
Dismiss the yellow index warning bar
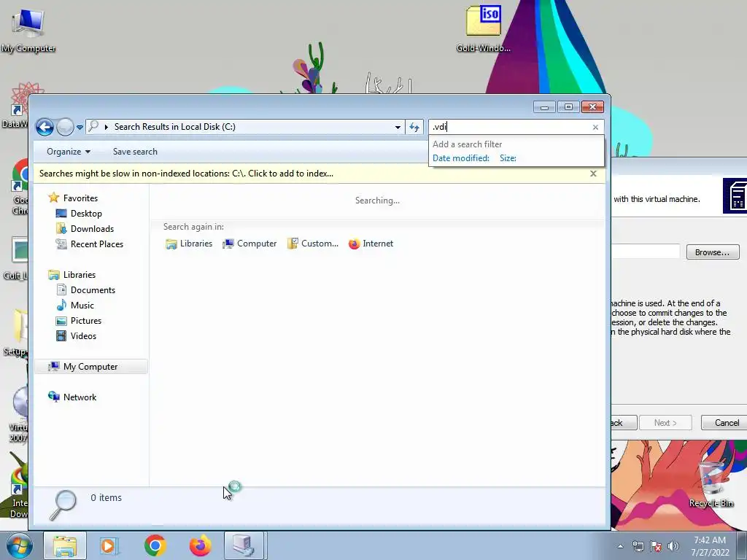593,174
